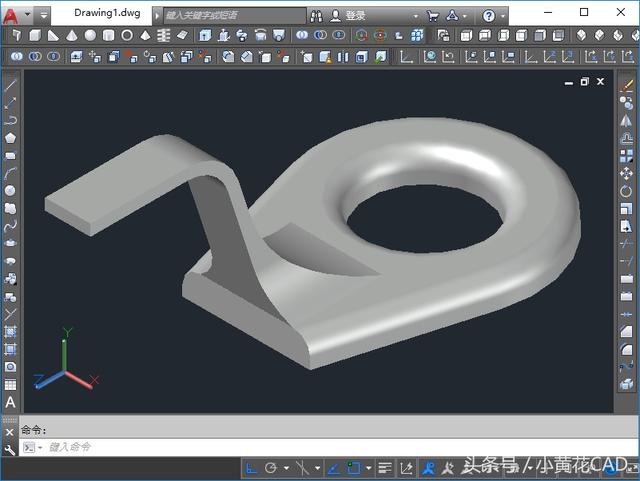Select the Rotate tool in the Modify toolbar
The width and height of the screenshot is (640, 481).
click(627, 190)
